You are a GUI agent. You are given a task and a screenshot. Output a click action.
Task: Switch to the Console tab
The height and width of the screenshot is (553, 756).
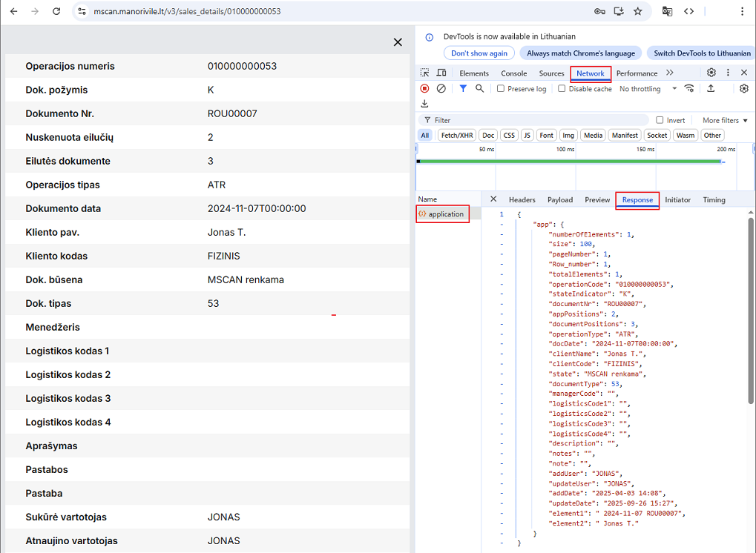pos(513,73)
